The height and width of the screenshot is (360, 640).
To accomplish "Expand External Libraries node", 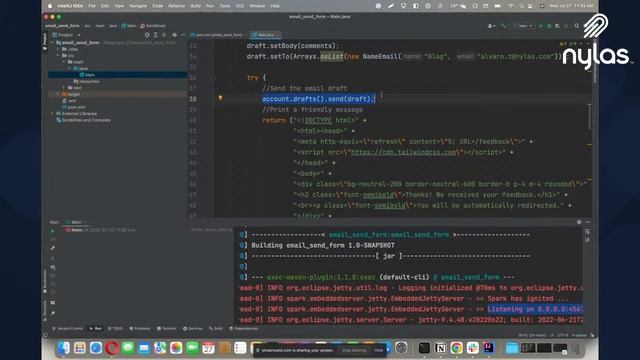I will pos(52,114).
